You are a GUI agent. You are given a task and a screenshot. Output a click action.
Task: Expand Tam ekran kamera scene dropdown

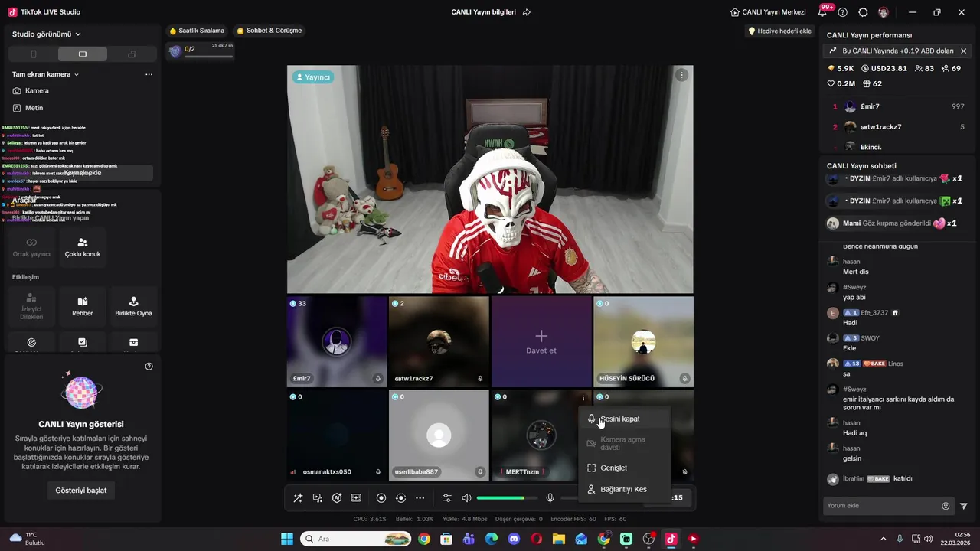46,74
